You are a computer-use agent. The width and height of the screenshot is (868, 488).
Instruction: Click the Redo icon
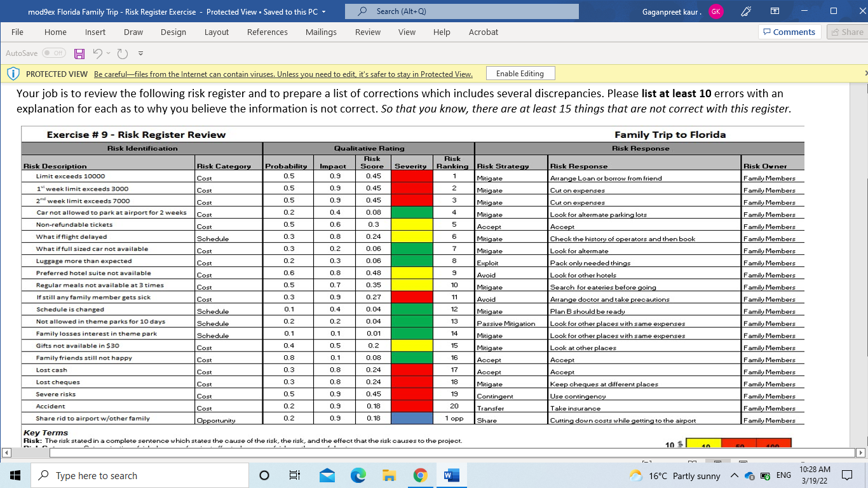coord(123,53)
